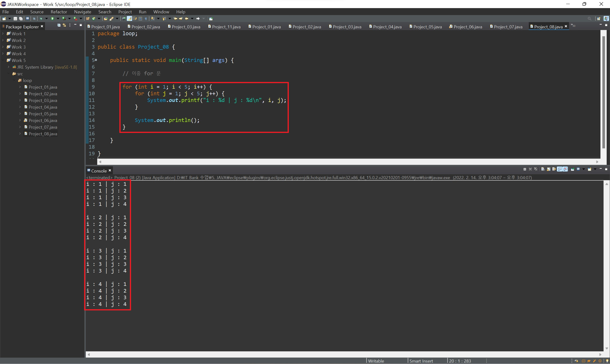Toggle Word Wrap in Console toolbar
The height and width of the screenshot is (364, 610).
click(554, 169)
